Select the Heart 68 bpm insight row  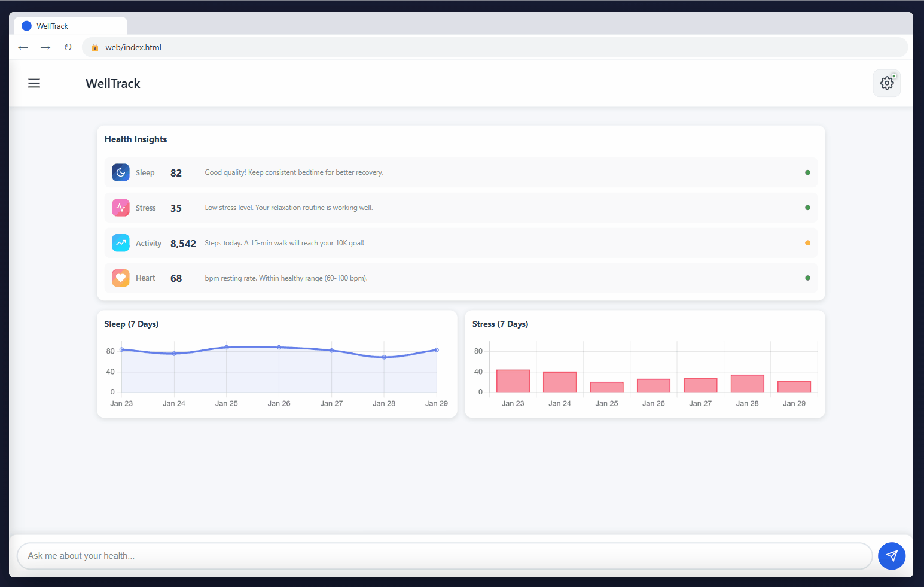(461, 278)
